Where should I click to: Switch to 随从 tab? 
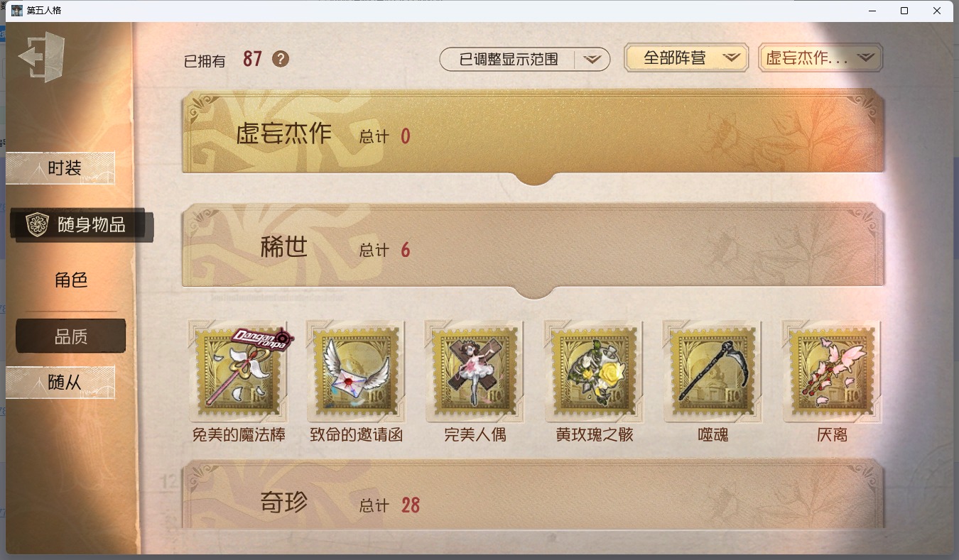[x=60, y=383]
